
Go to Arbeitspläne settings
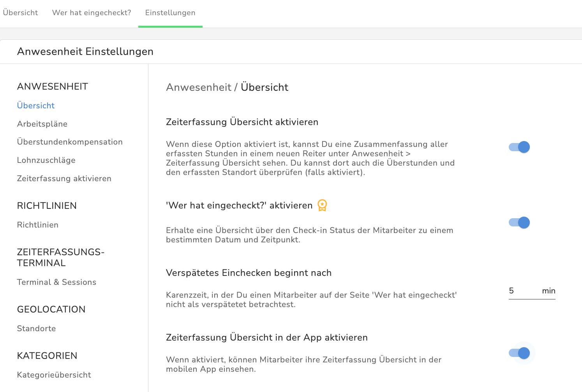pos(42,124)
